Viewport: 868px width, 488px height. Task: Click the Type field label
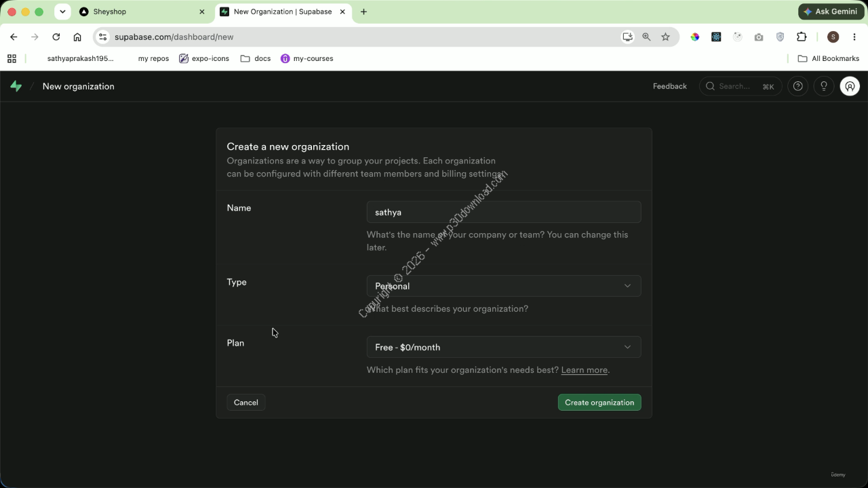point(237,282)
